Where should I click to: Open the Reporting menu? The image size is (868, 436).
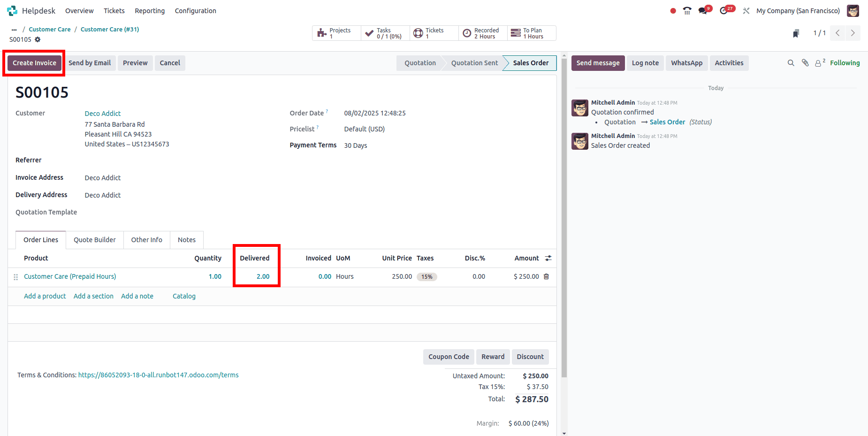point(150,10)
